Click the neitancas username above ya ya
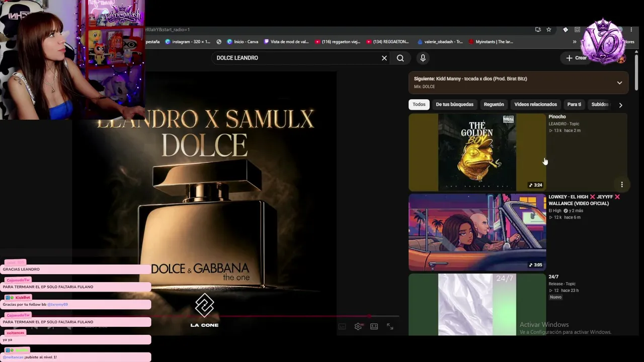The width and height of the screenshot is (644, 362). (16, 333)
